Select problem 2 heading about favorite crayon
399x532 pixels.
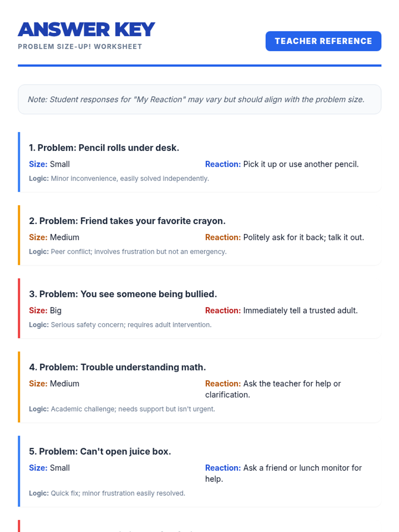point(127,221)
